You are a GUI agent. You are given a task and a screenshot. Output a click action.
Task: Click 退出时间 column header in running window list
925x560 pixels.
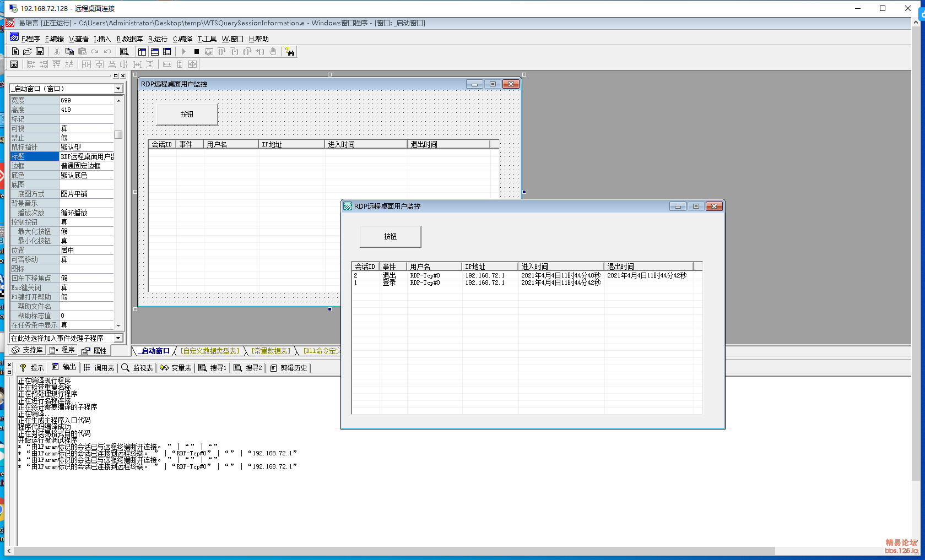click(649, 267)
